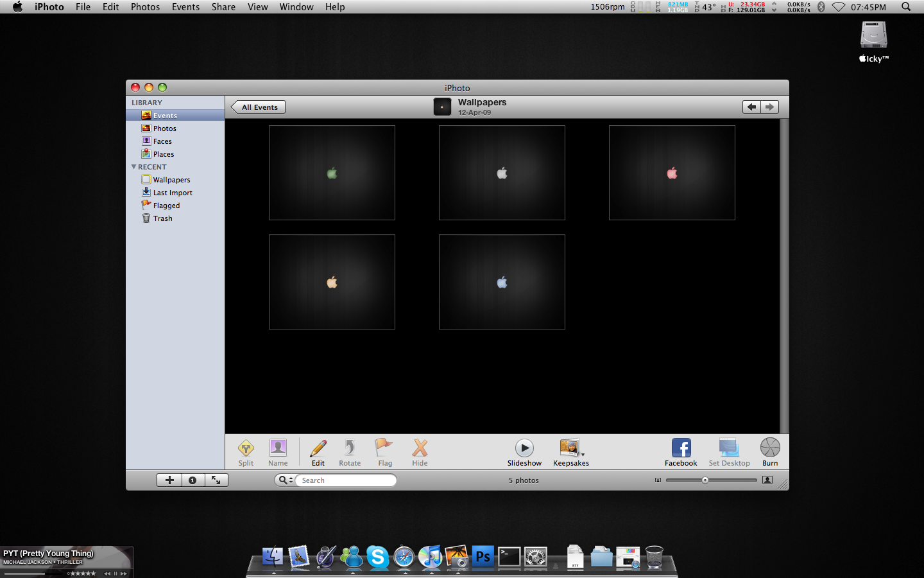Open the Window menu
The height and width of the screenshot is (578, 924).
pos(296,7)
